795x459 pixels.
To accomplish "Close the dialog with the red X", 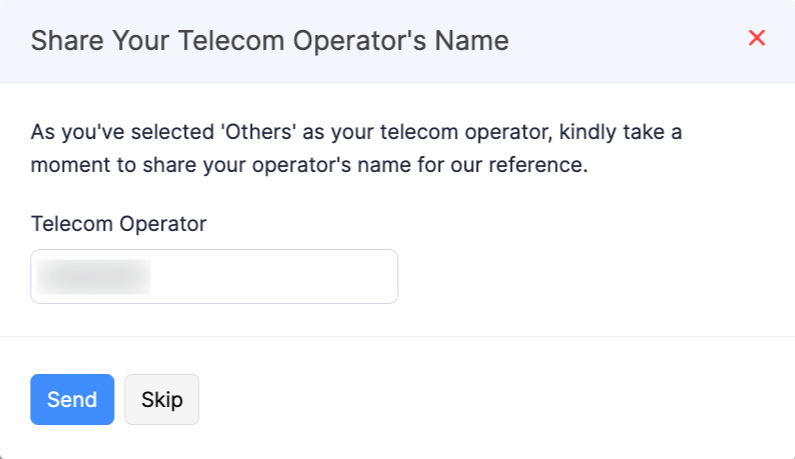I will click(757, 38).
